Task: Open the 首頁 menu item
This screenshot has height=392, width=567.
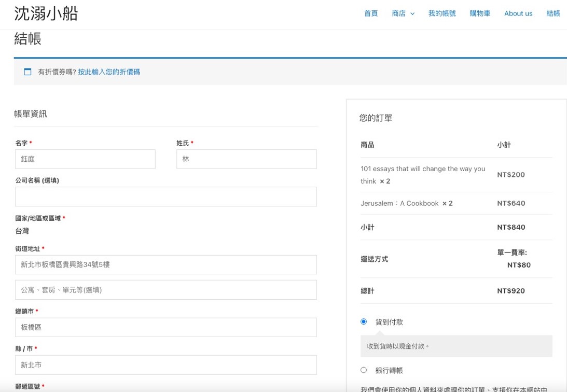Action: [371, 13]
